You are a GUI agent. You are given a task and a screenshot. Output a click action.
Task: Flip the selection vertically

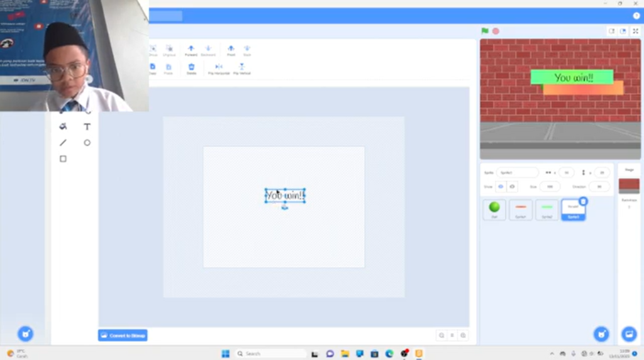(241, 68)
